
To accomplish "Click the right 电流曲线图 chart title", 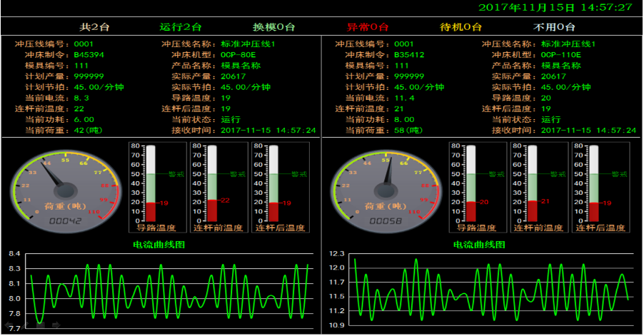I will pos(478,245).
